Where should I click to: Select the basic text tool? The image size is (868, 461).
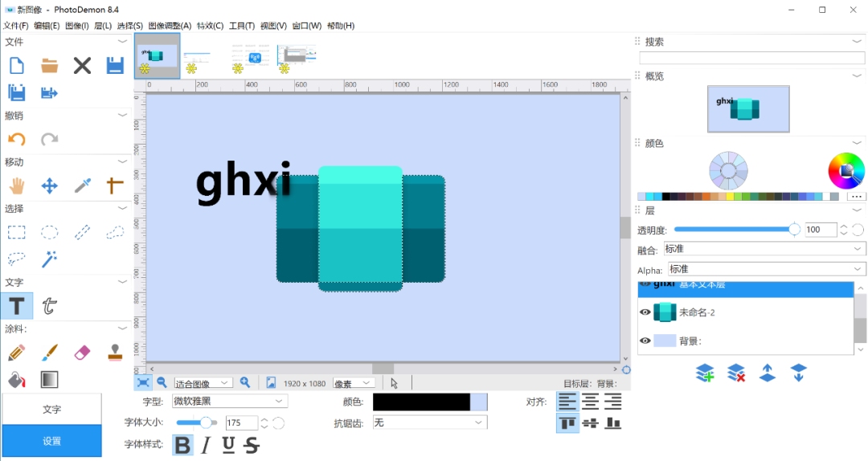[17, 305]
